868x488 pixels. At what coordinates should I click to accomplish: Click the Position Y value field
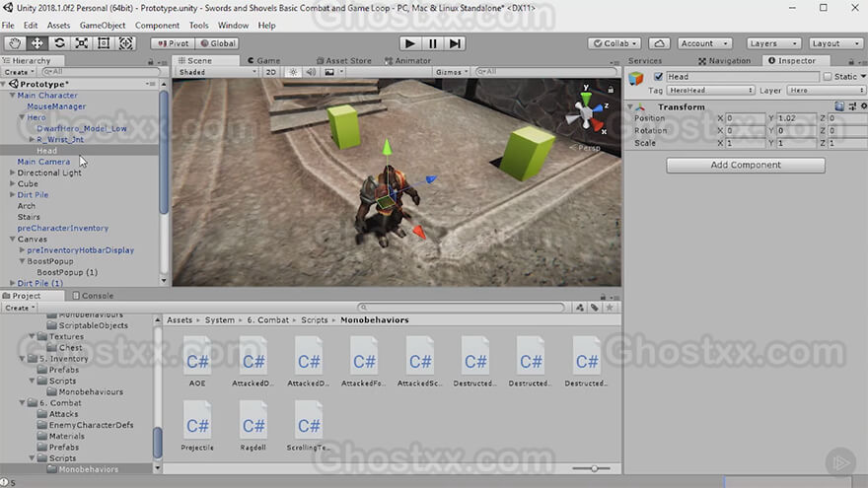pyautogui.click(x=796, y=118)
